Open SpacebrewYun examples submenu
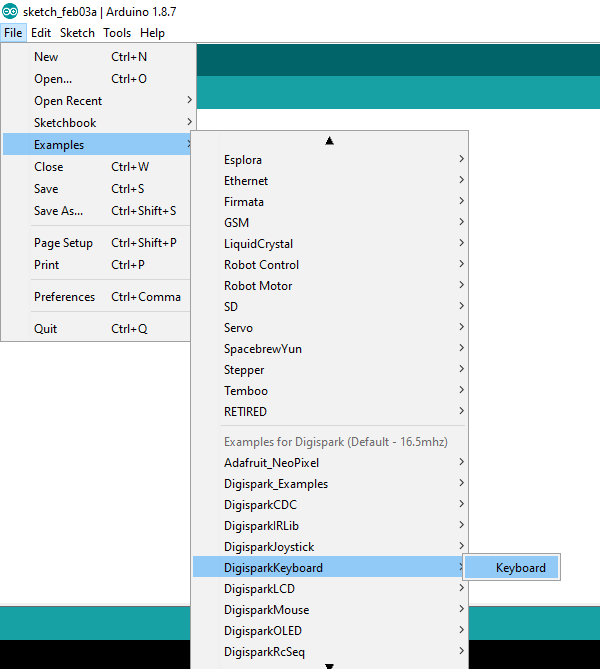Screen dimensions: 600x669 329,349
